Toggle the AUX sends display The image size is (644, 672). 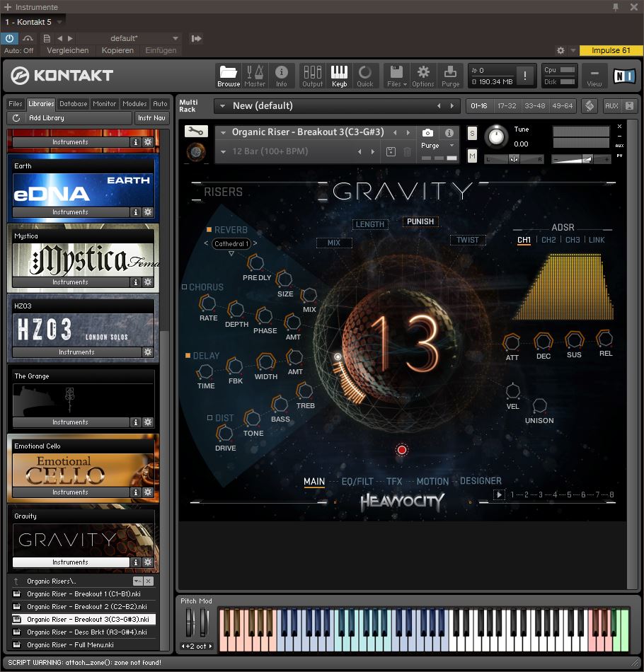tap(611, 106)
